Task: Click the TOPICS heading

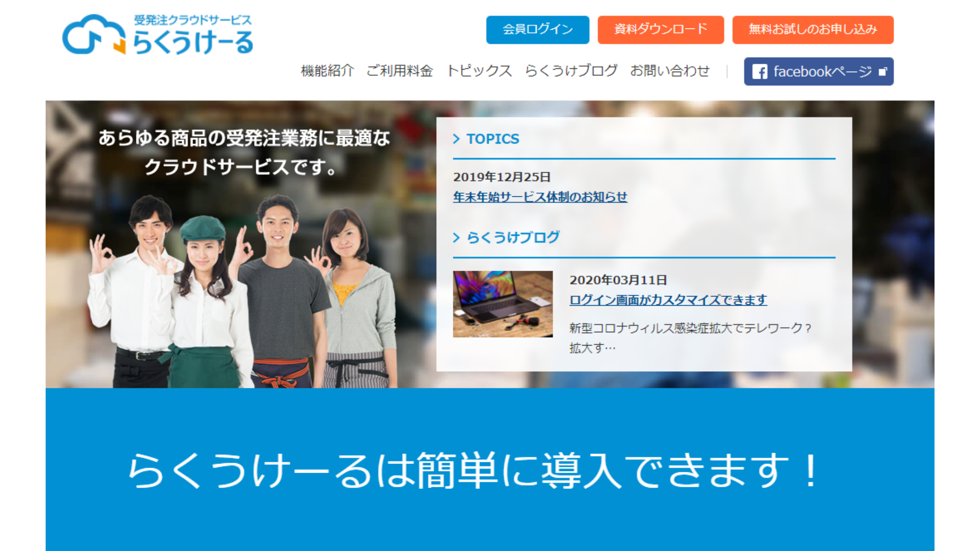Action: (x=493, y=139)
